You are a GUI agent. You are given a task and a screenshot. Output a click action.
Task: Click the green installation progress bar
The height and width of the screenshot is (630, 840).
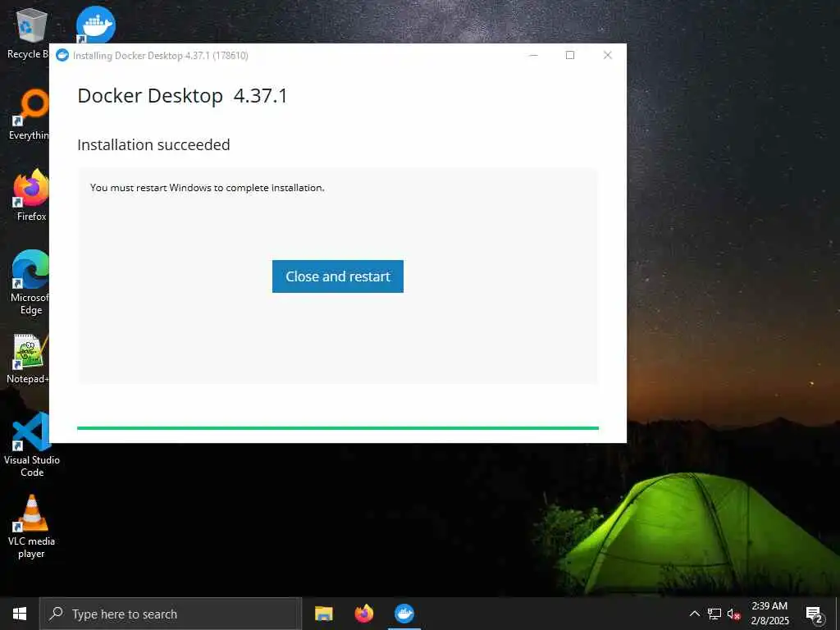337,428
